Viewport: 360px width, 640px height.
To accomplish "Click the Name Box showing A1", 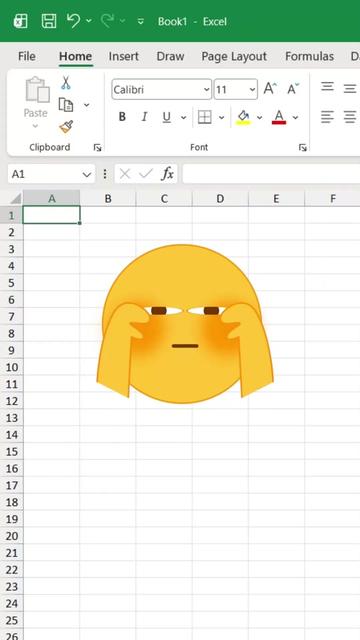I will (44, 174).
